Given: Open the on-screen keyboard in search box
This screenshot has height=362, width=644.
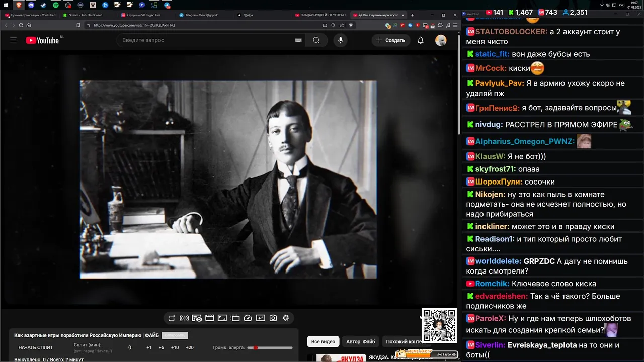Looking at the screenshot, I should click(x=298, y=40).
